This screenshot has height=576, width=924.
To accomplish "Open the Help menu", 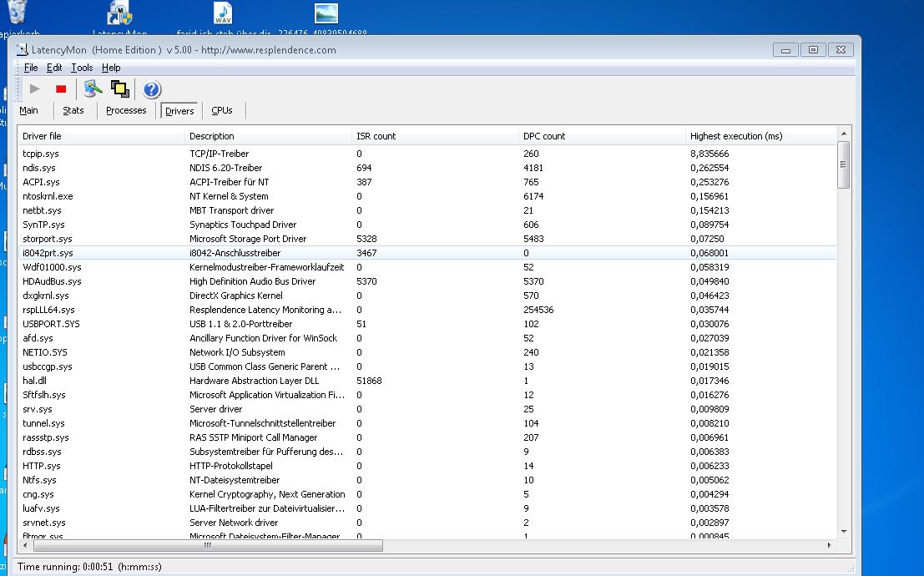I will (111, 68).
